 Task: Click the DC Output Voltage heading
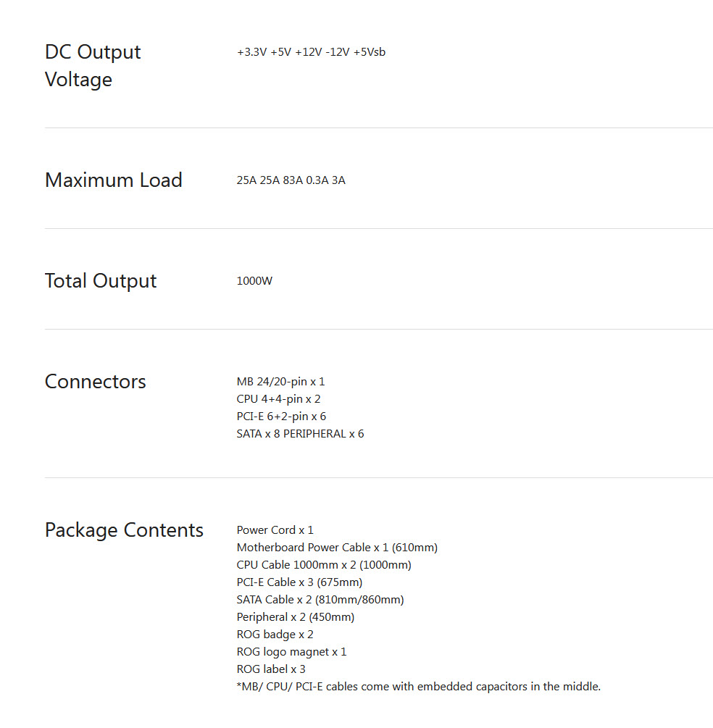click(x=93, y=65)
